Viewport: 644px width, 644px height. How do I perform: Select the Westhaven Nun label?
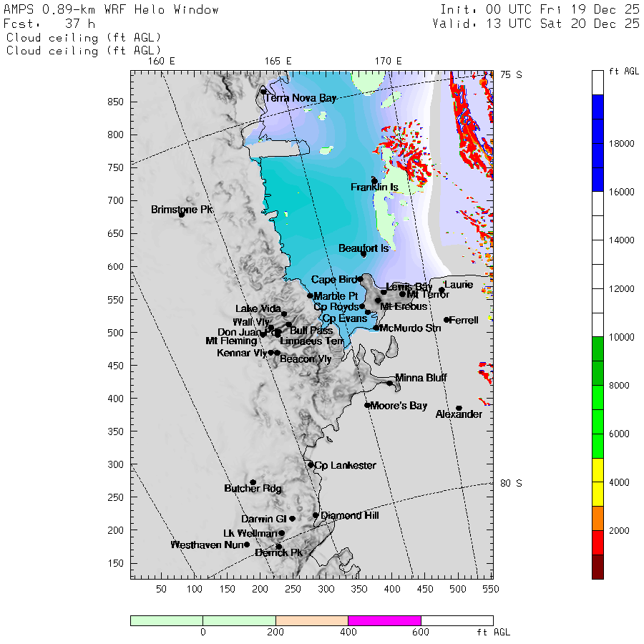207,545
